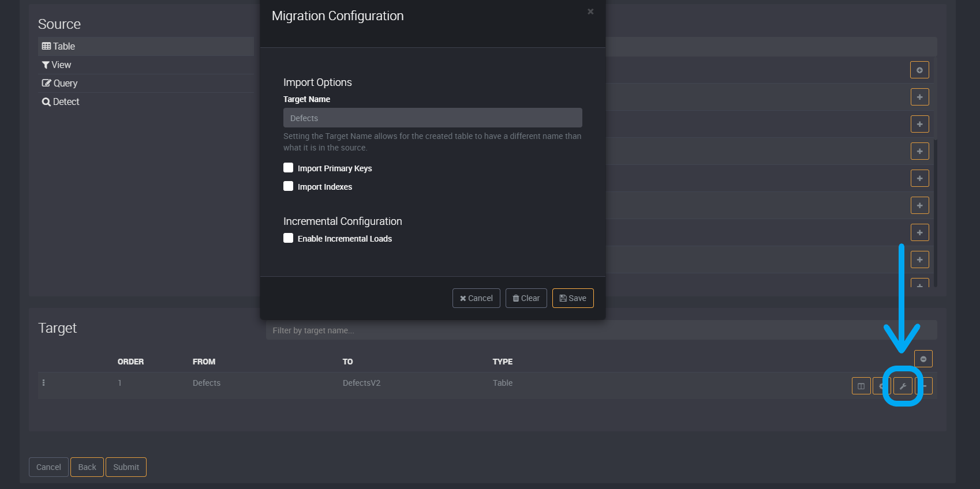Select Table in the Source list

point(146,46)
